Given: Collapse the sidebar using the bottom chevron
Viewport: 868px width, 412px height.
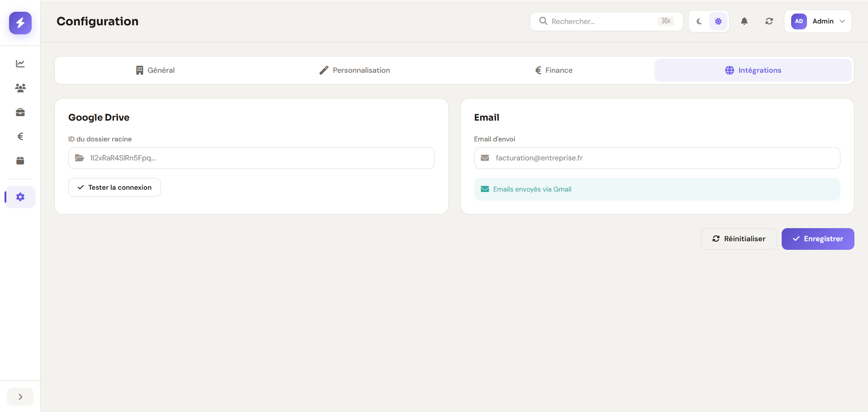Looking at the screenshot, I should (x=20, y=396).
